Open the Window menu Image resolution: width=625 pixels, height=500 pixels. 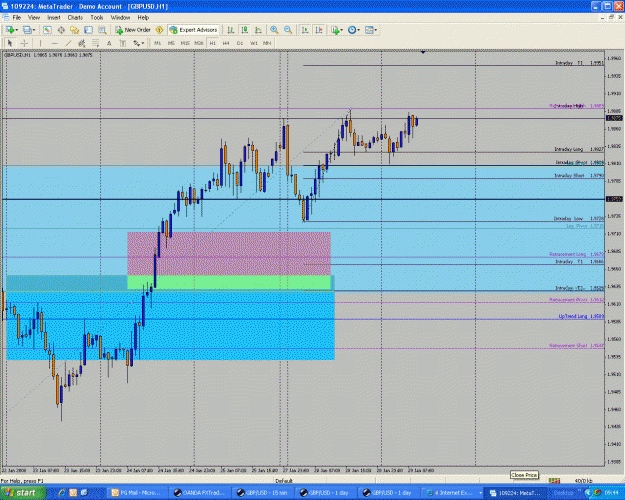(x=120, y=18)
